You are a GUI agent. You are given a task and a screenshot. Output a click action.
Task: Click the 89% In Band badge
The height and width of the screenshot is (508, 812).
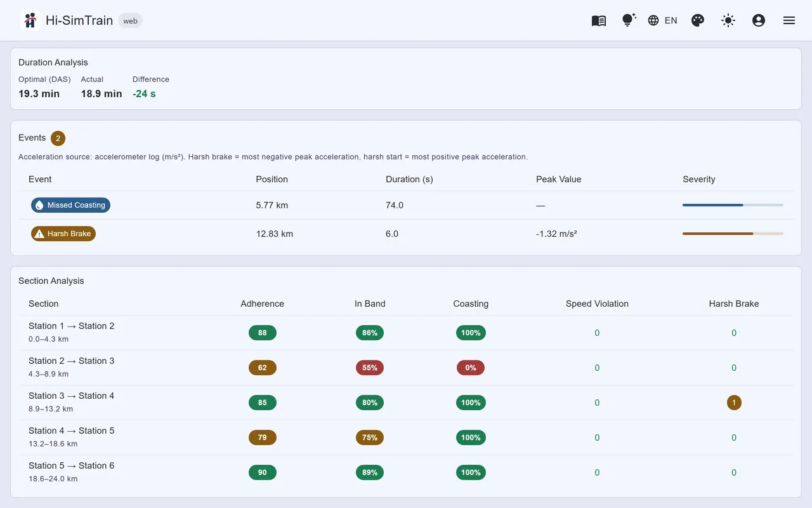370,472
